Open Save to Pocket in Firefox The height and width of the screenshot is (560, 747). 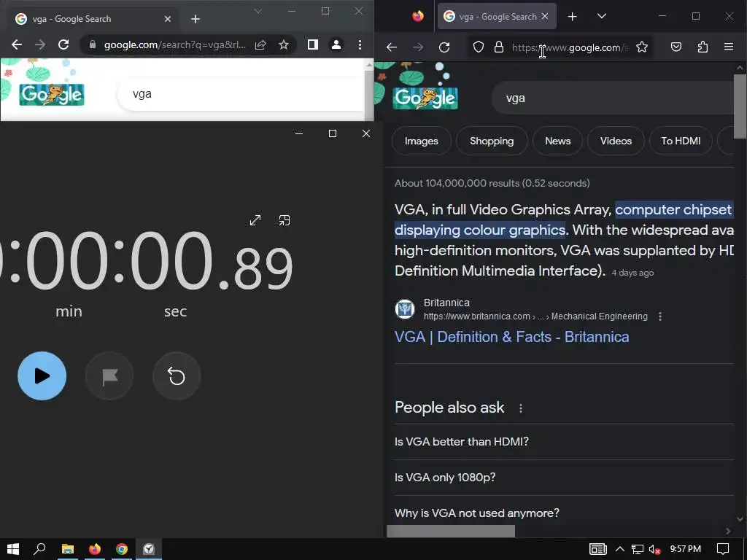pos(676,47)
